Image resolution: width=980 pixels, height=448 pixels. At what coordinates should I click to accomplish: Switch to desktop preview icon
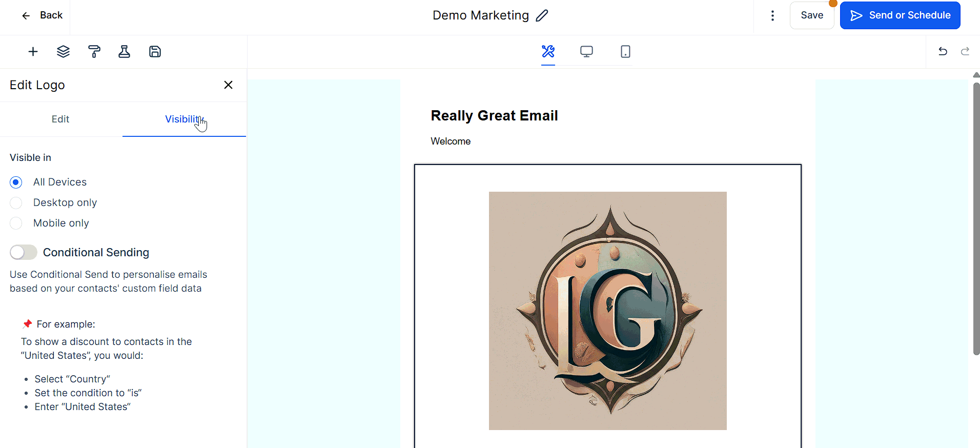point(586,51)
